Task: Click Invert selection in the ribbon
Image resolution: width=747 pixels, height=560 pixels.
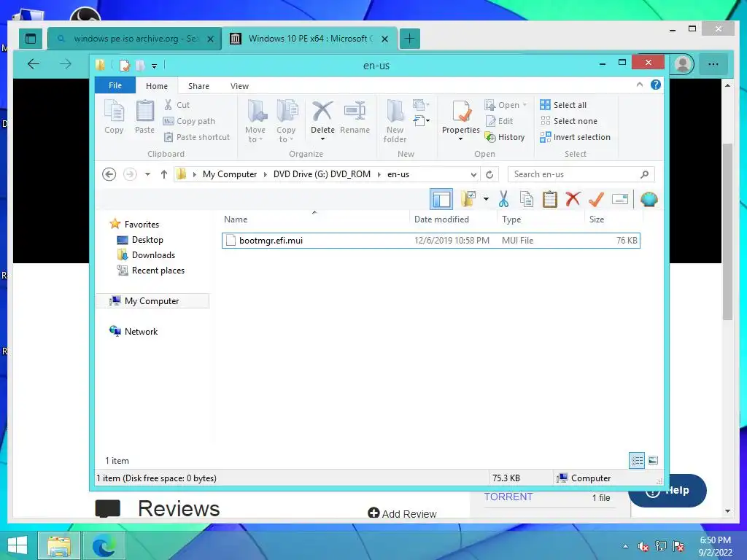Action: [x=576, y=137]
